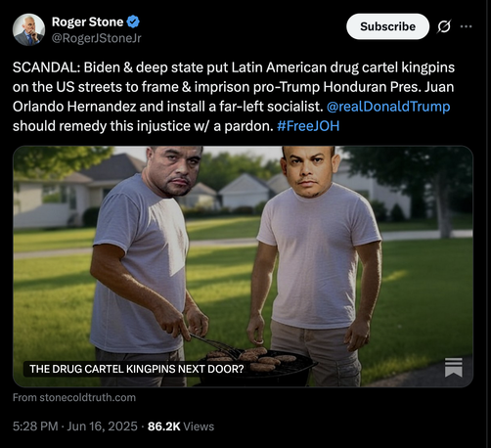Viewport: 491px width, 448px height.
Task: Open the three-dot more options menu
Action: (466, 26)
